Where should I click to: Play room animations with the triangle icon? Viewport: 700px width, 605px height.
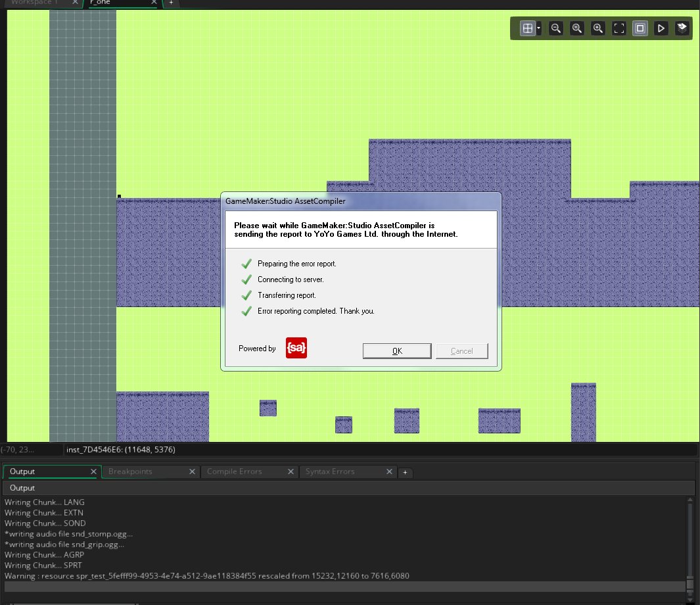(x=661, y=28)
